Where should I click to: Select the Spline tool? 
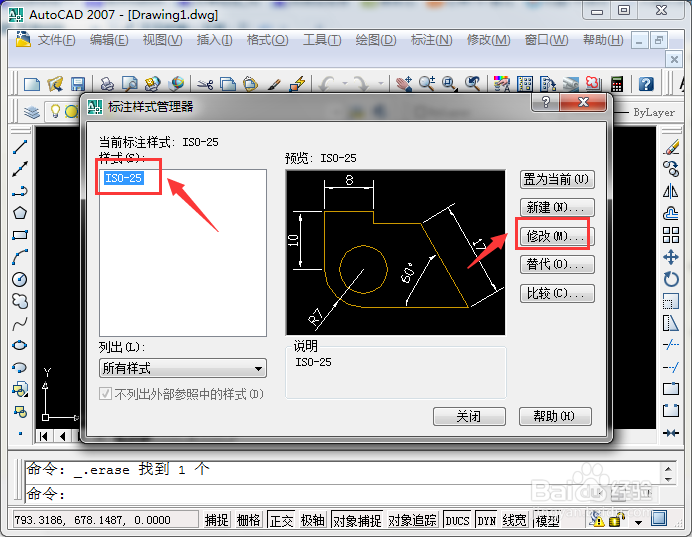[x=20, y=324]
